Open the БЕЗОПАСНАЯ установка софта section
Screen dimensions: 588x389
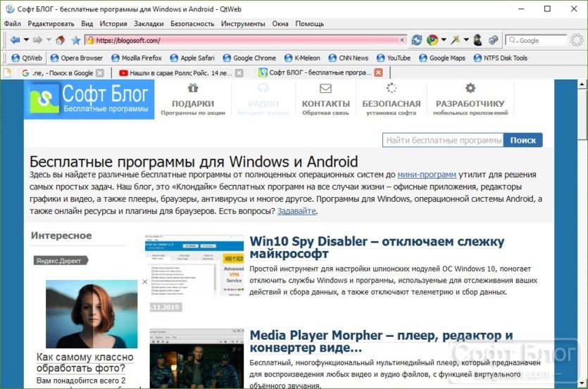[x=391, y=99]
